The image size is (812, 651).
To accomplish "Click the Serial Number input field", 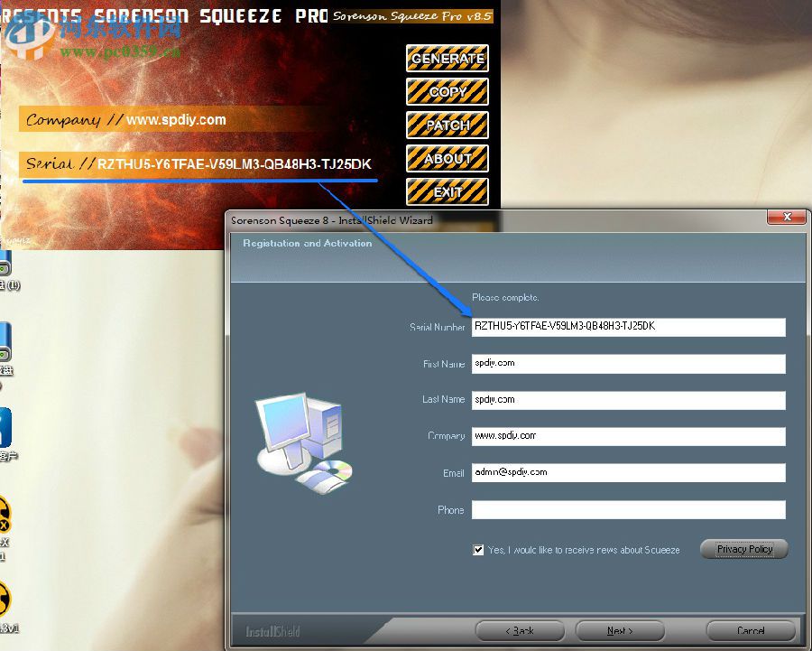I will click(x=628, y=327).
